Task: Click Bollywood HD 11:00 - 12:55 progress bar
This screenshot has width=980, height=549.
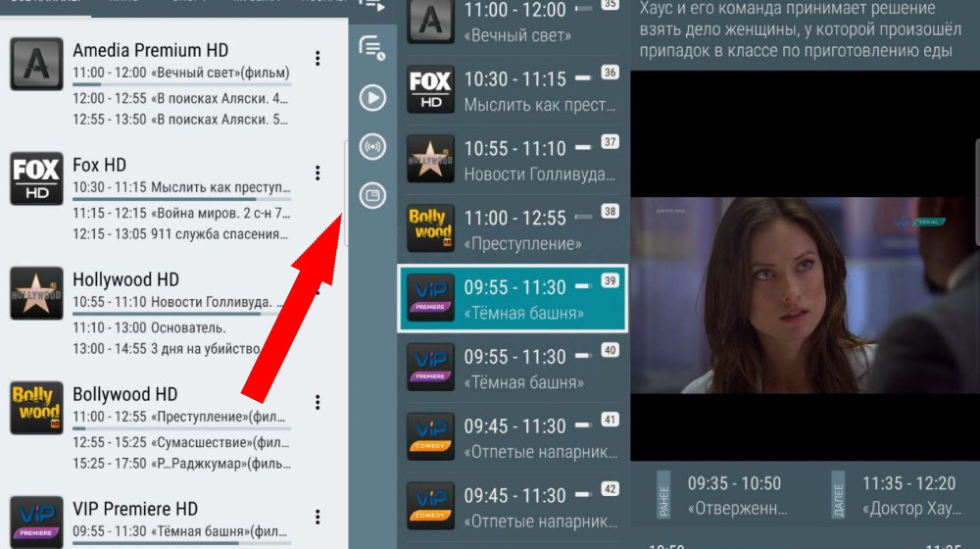Action: [182, 429]
